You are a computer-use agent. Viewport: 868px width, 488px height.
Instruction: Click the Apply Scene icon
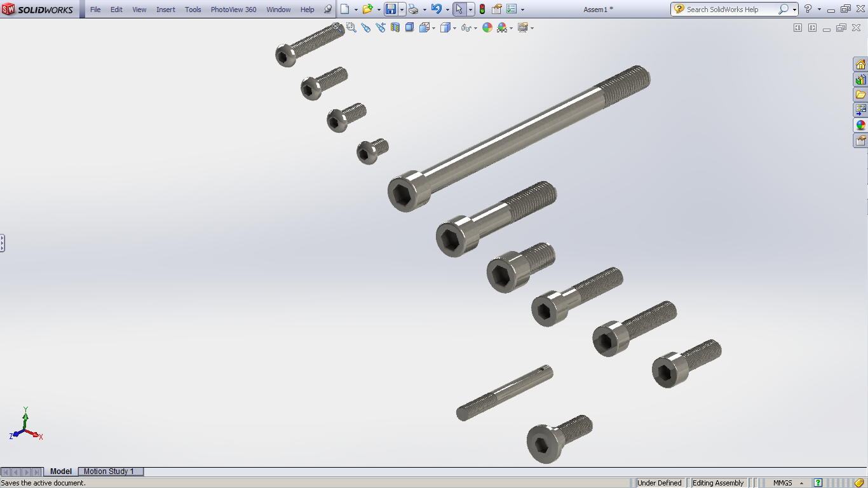point(502,27)
